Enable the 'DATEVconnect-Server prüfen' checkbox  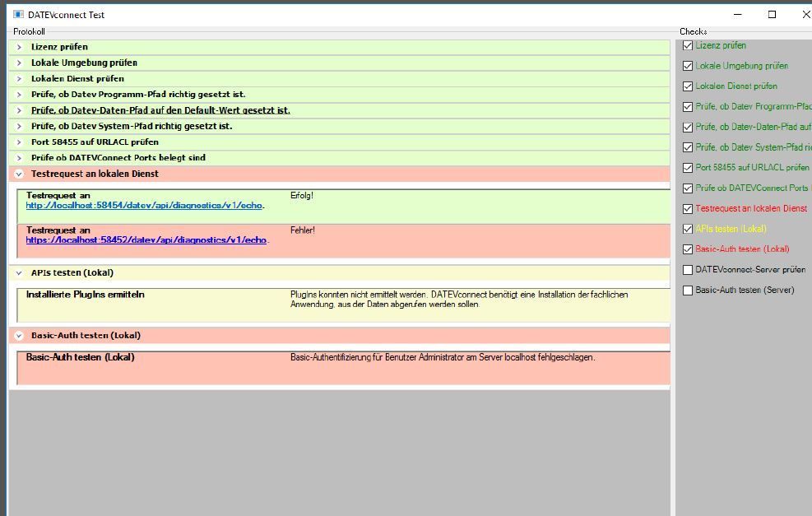coord(688,270)
